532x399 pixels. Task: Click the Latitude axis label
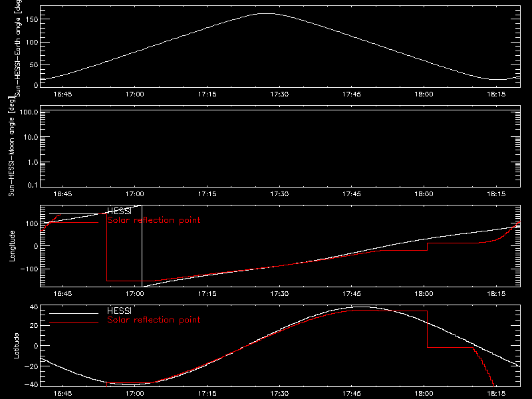(16, 346)
